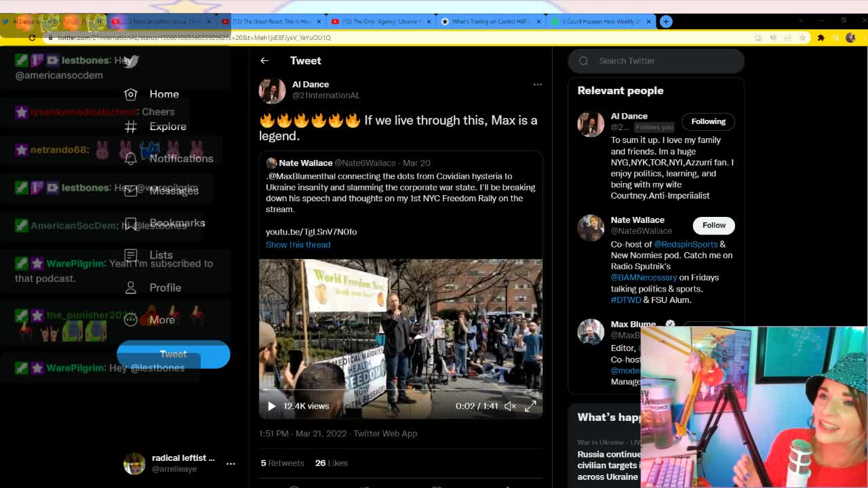Open Nate Wallace avatar in Relevant people
The width and height of the screenshot is (868, 488).
click(591, 228)
